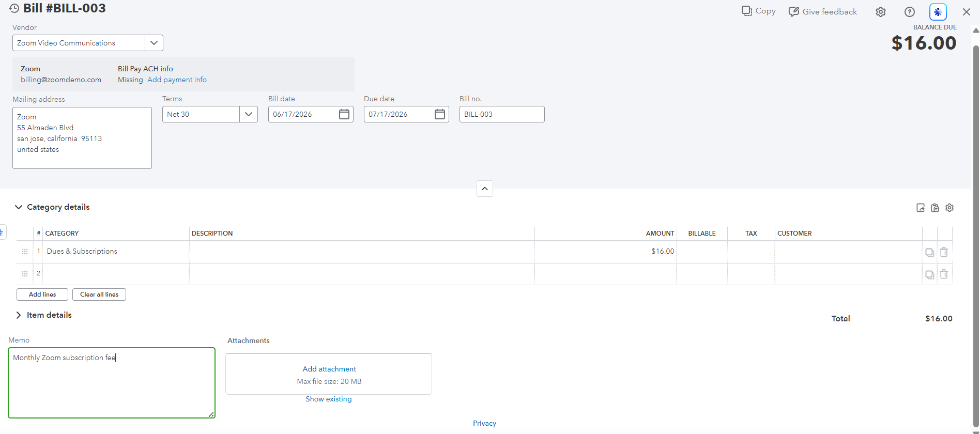The image size is (980, 434).
Task: Click the CATEGORY column header
Action: point(62,234)
